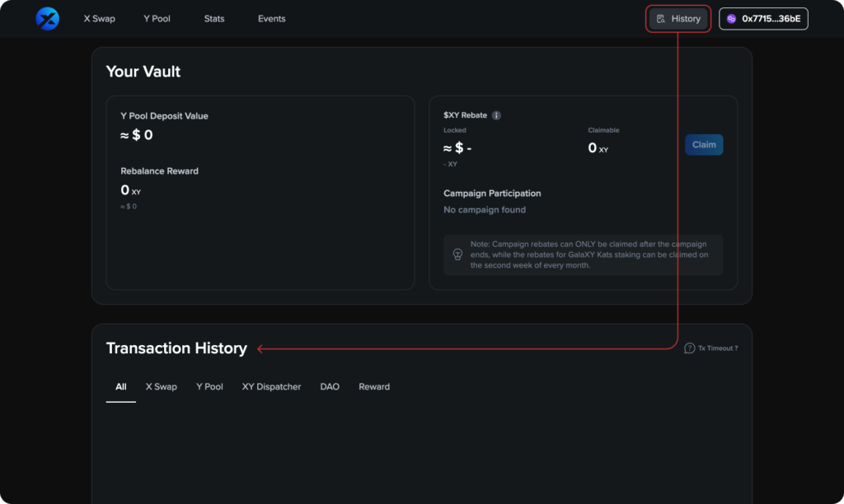Click the Your Vault heading
The width and height of the screenshot is (844, 504).
pos(143,72)
